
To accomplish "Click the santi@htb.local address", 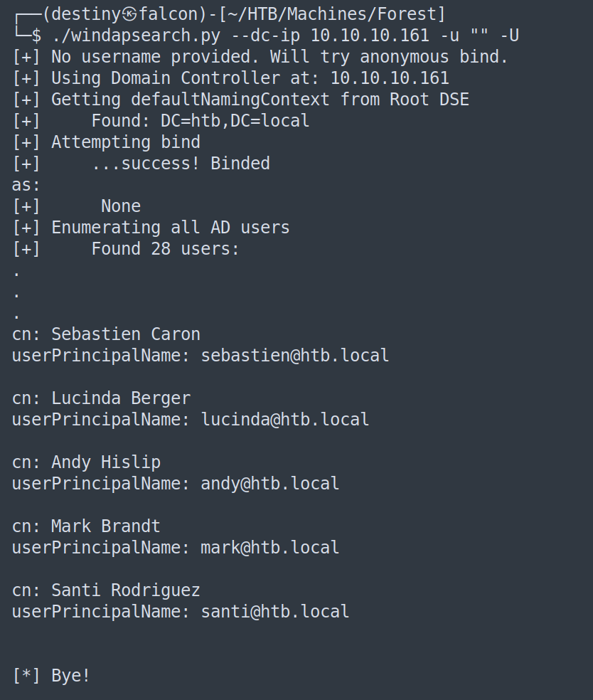I will click(x=275, y=612).
